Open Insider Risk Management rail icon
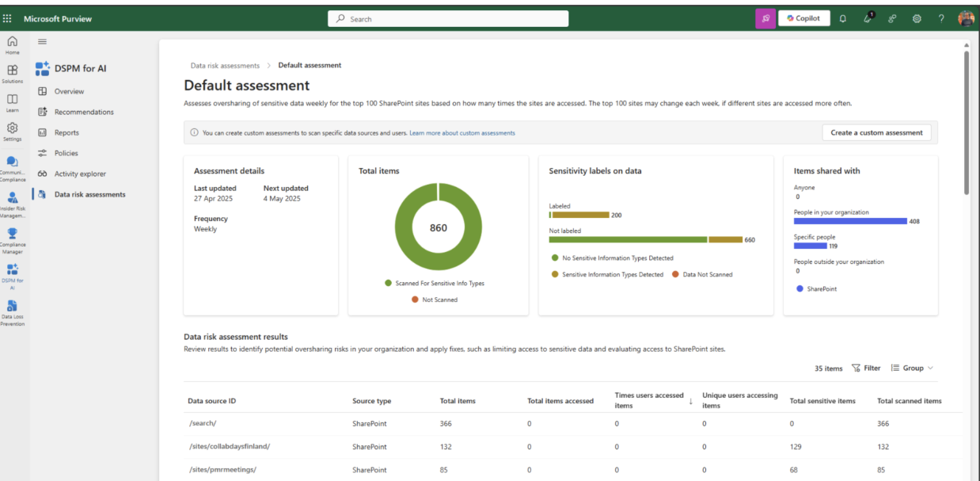 pos(13,205)
